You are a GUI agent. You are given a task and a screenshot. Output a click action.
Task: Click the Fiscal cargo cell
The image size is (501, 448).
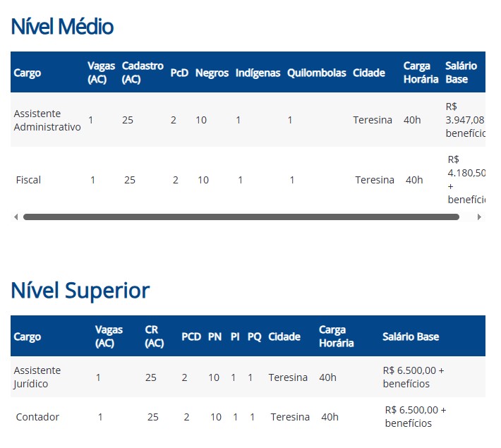pyautogui.click(x=28, y=180)
